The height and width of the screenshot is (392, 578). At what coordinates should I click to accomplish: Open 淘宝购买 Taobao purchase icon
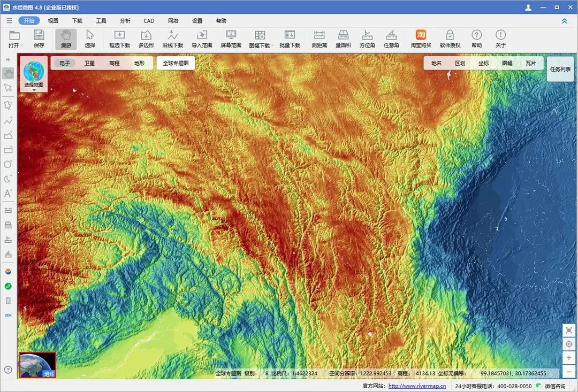click(x=421, y=39)
